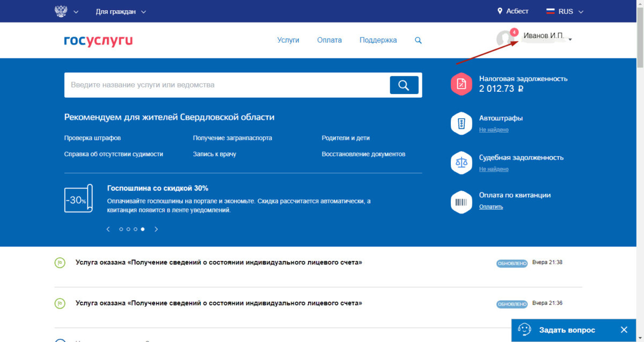644x342 pixels.
Task: Click the magnifier icon in the navigation bar
Action: 419,40
